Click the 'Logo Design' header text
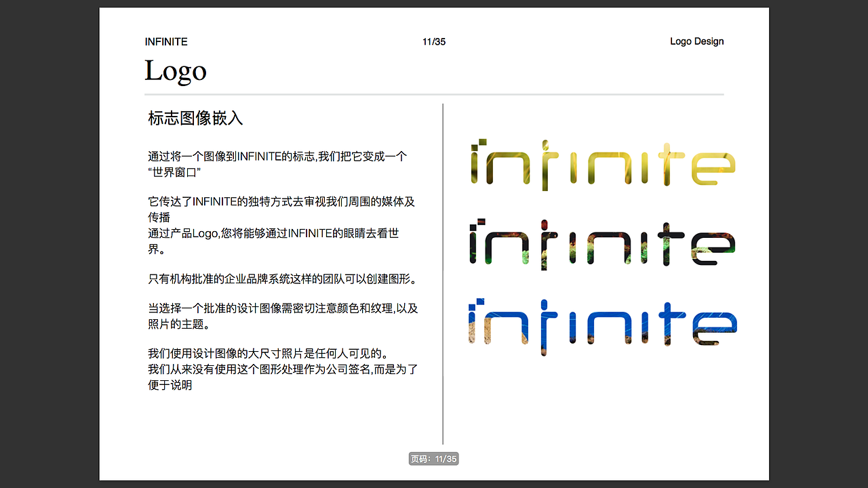The image size is (868, 488). coord(696,41)
